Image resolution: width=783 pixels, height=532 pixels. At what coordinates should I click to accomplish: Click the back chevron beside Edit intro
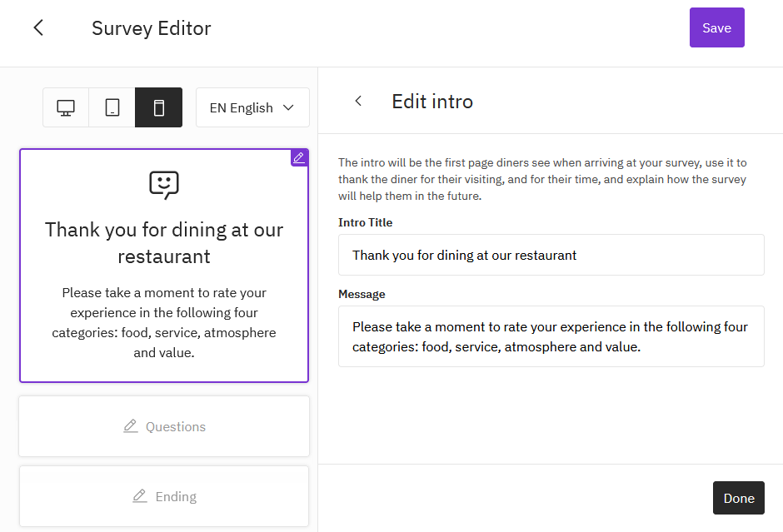point(358,101)
